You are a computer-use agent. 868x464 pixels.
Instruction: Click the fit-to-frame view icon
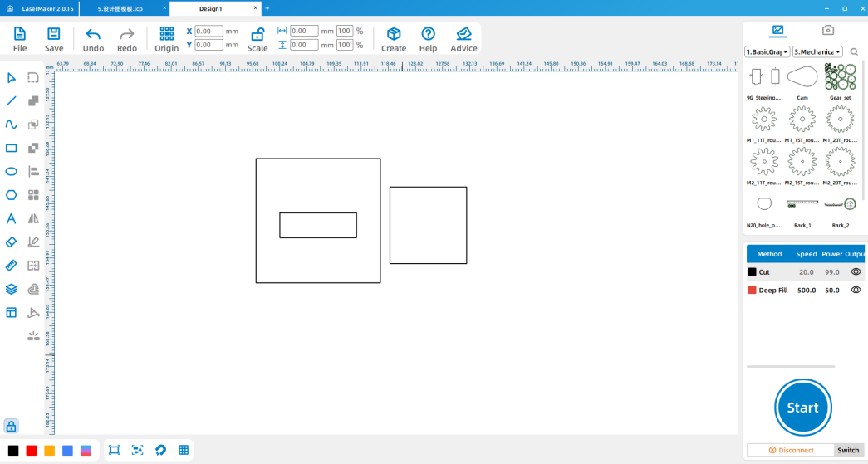pos(115,450)
